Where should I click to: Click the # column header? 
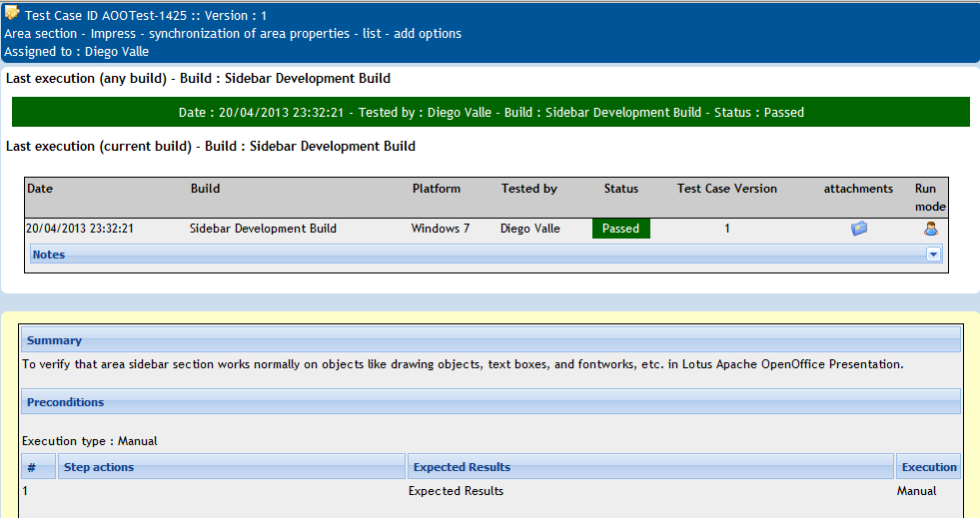point(38,467)
